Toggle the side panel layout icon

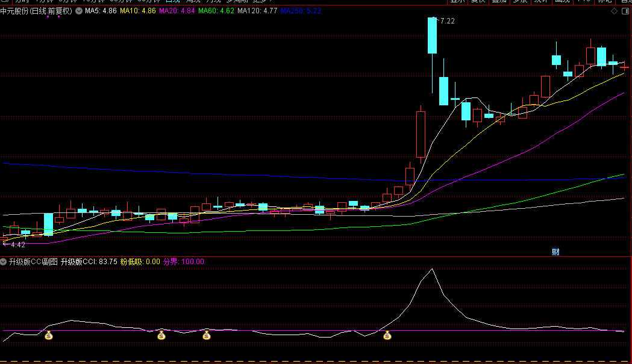(625, 11)
